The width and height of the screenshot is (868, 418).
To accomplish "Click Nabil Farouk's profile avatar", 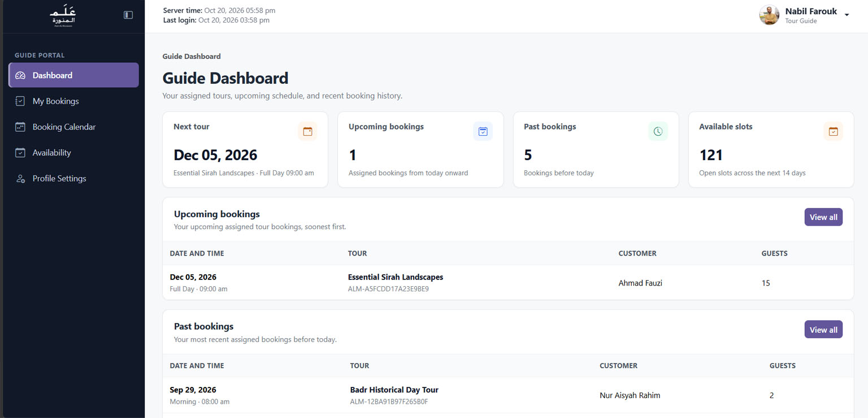I will tap(769, 15).
